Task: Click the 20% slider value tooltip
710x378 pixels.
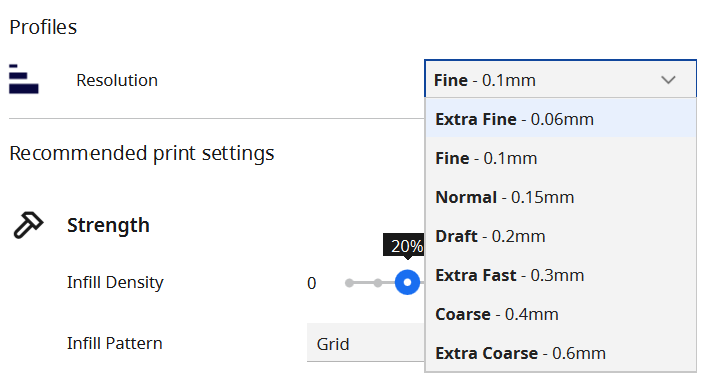Action: [x=404, y=246]
